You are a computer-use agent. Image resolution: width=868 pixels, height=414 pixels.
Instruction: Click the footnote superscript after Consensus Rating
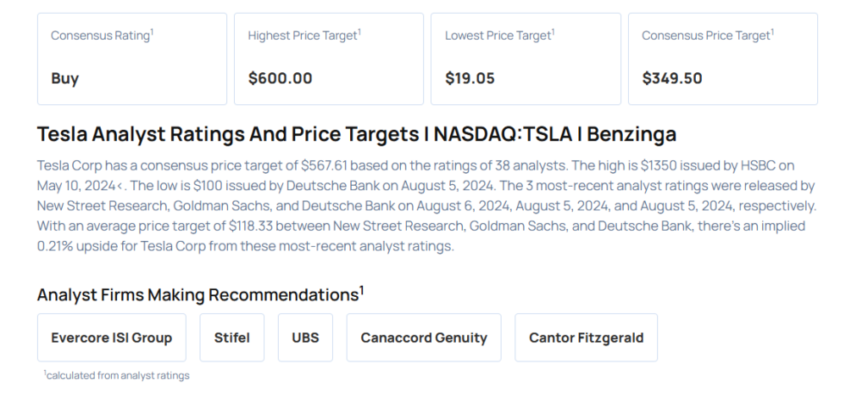[x=152, y=31]
